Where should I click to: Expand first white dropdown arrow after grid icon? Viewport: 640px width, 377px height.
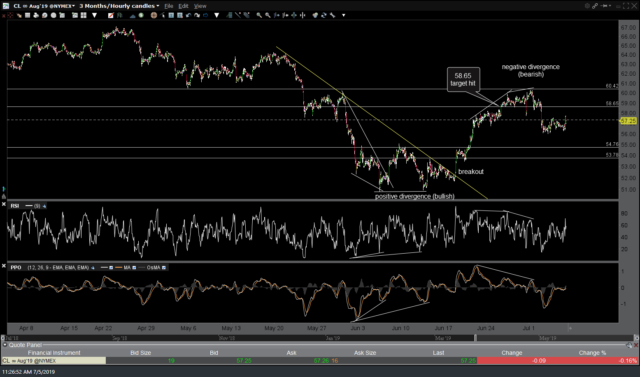(95, 15)
